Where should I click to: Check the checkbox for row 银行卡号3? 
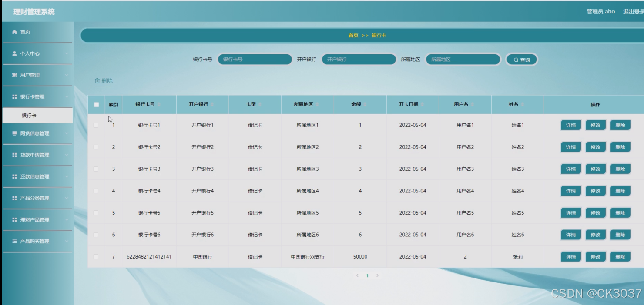(96, 169)
